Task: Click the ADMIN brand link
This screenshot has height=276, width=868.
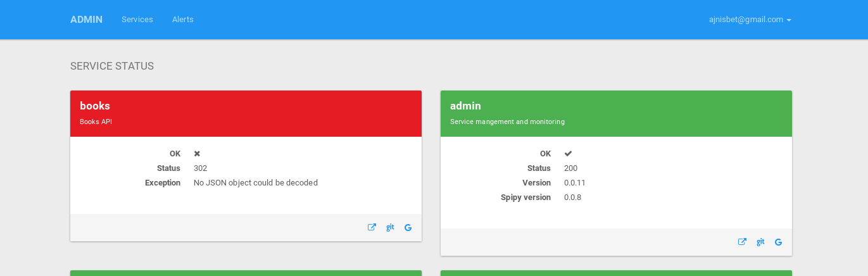Action: click(86, 20)
